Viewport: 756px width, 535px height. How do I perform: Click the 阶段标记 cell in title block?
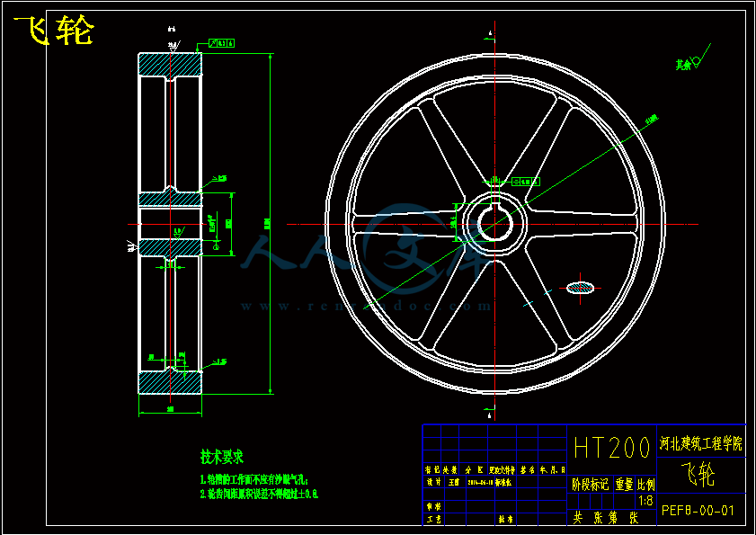tap(590, 485)
